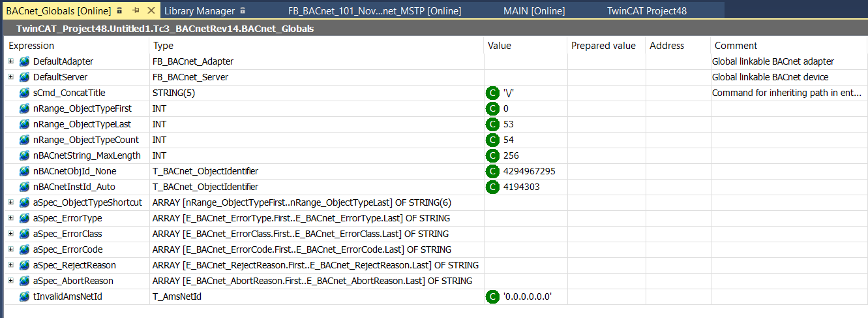The image size is (868, 318).
Task: Click the Type column header
Action: [317, 46]
